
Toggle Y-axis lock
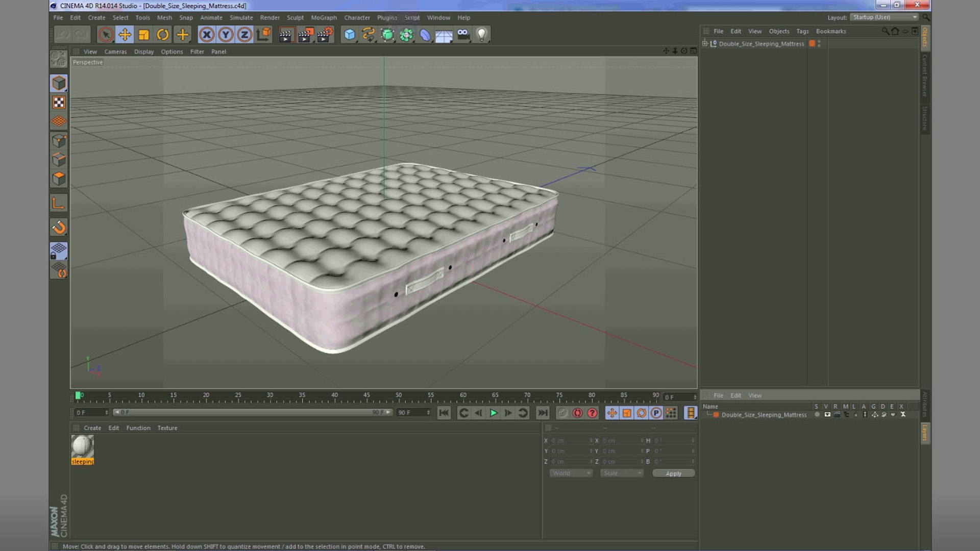click(x=226, y=35)
